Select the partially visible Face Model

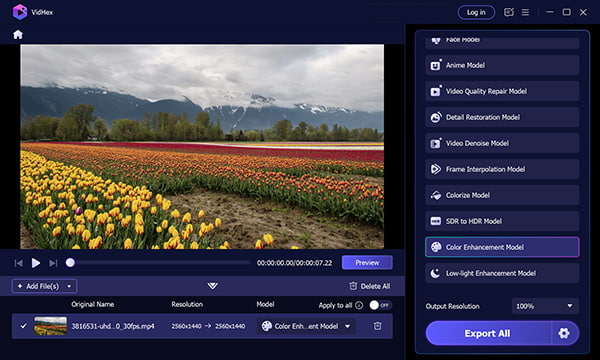(x=502, y=43)
